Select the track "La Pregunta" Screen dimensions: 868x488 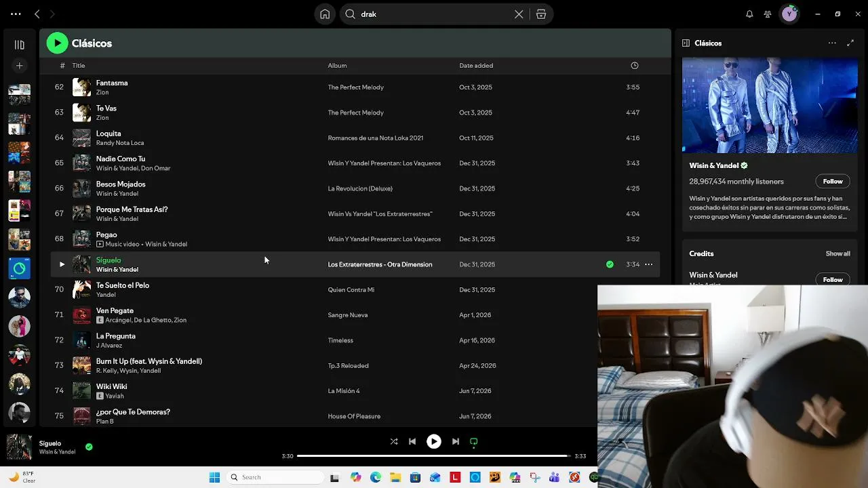116,336
